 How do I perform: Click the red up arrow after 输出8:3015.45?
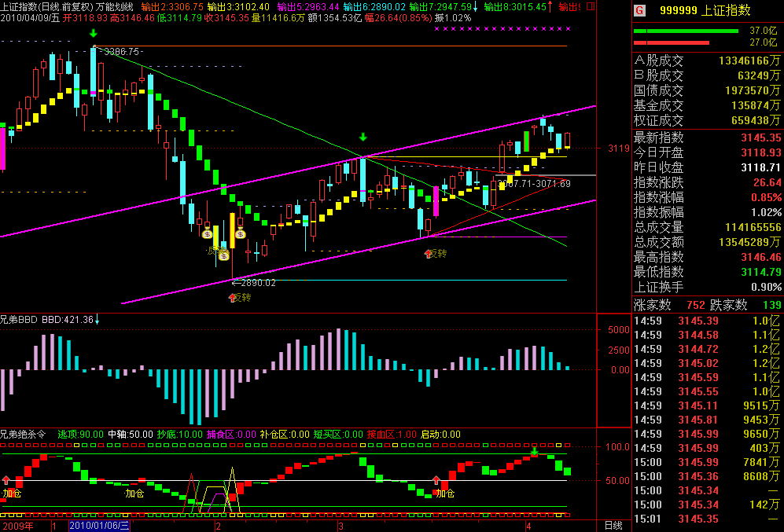click(x=550, y=6)
